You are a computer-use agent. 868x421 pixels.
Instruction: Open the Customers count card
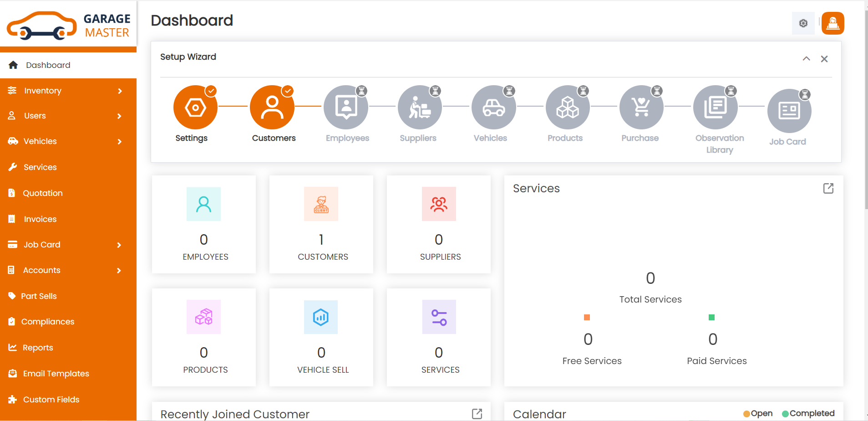click(x=321, y=224)
